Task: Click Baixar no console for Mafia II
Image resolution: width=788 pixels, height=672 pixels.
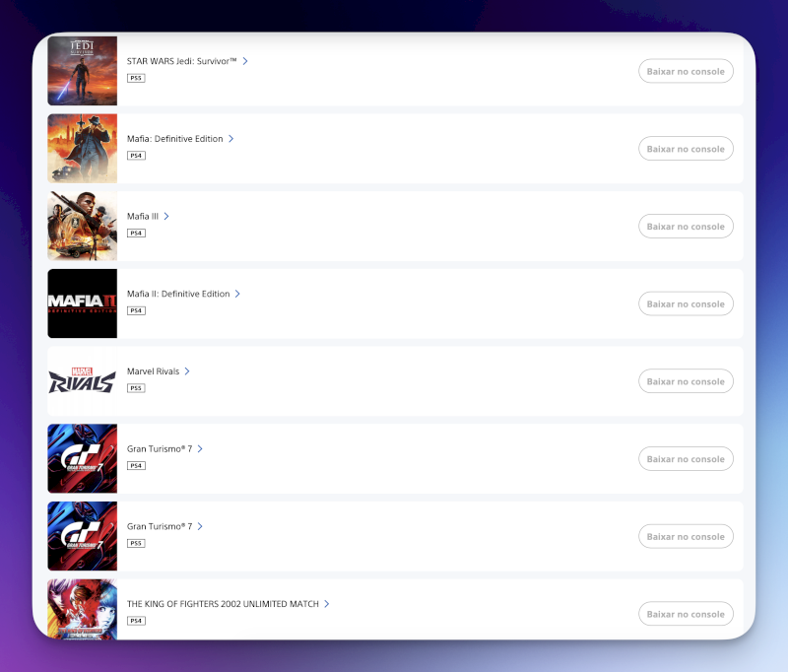Action: click(686, 303)
